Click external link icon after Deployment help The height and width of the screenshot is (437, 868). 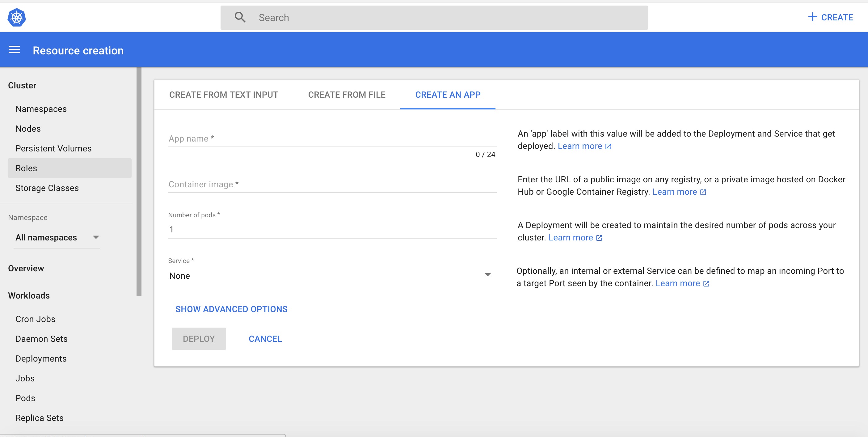[599, 238]
